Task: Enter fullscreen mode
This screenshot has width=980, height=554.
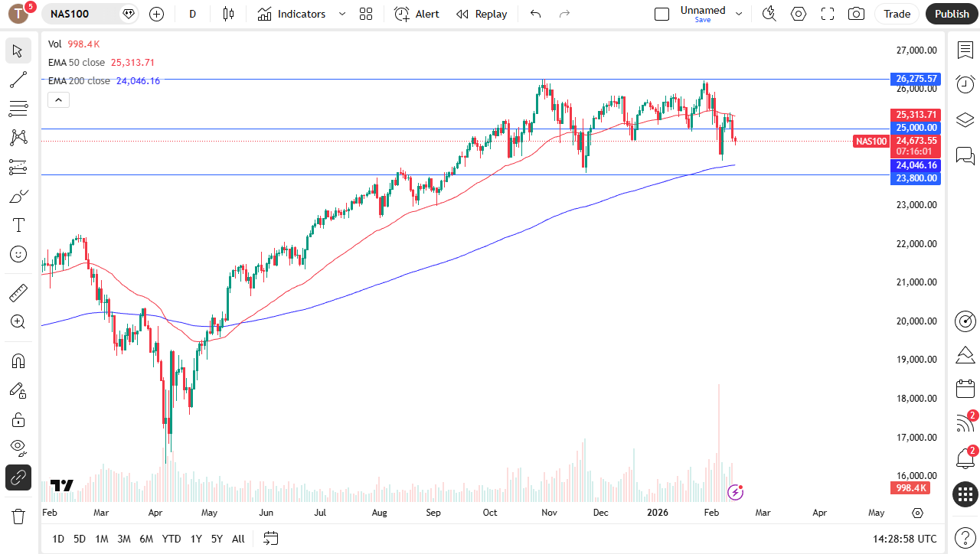Action: click(828, 14)
